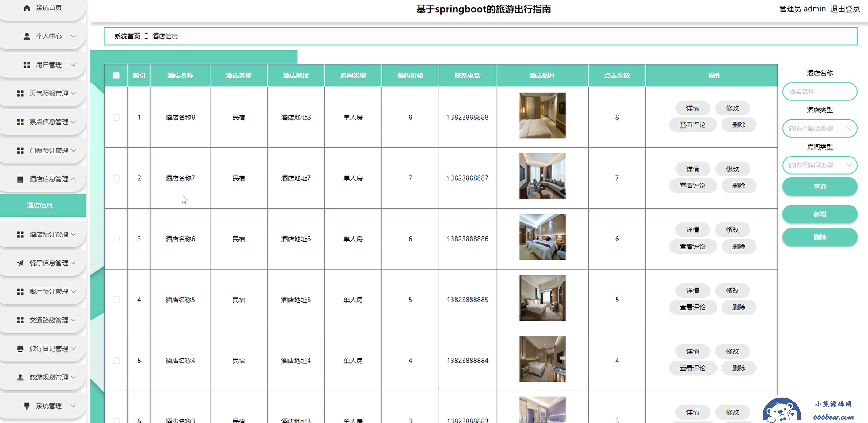
Task: Click the 酒店名称 search input field
Action: point(820,92)
